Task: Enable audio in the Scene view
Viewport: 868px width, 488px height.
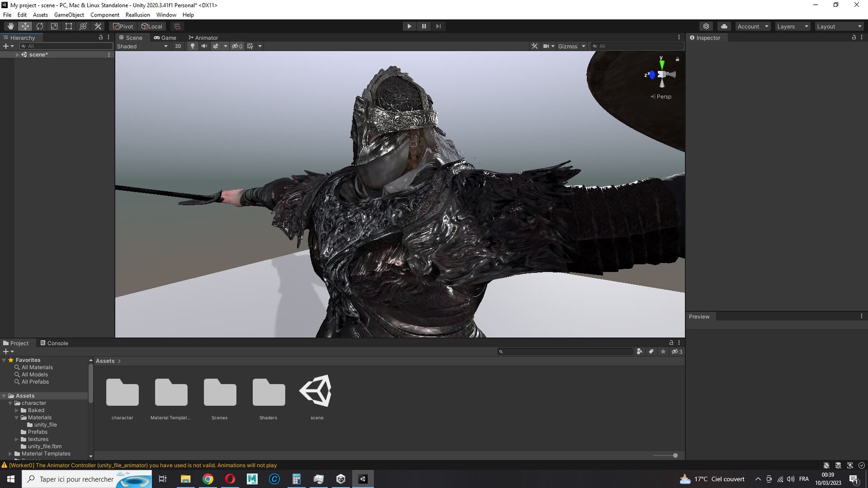Action: 204,46
